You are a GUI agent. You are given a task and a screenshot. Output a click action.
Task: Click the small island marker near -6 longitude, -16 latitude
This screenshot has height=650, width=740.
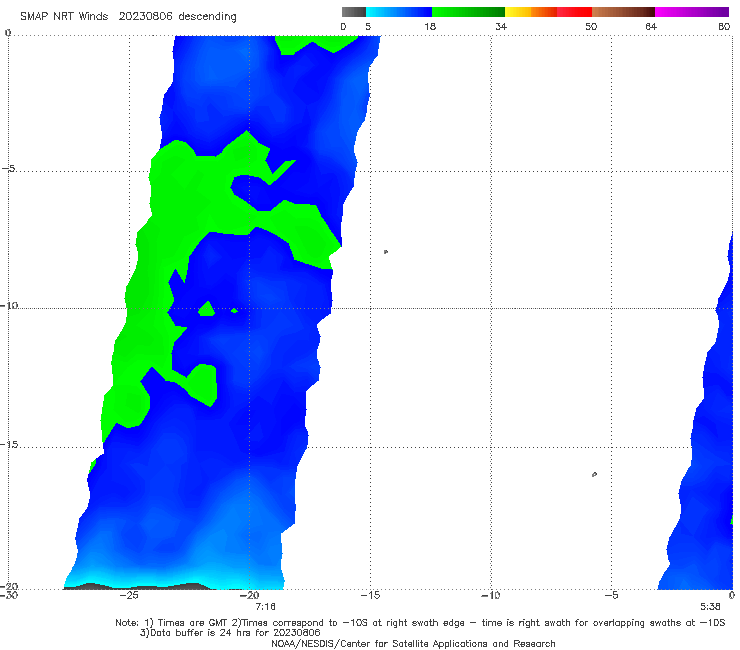click(x=594, y=474)
